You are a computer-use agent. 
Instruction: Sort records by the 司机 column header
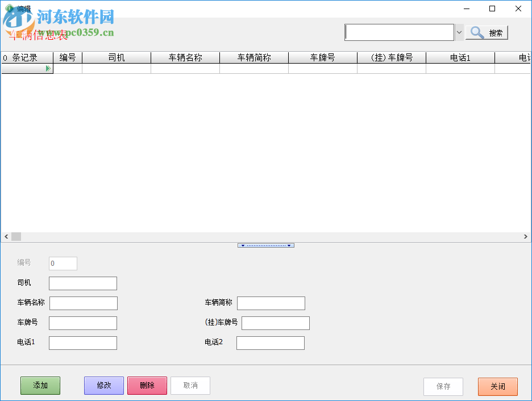pos(116,57)
